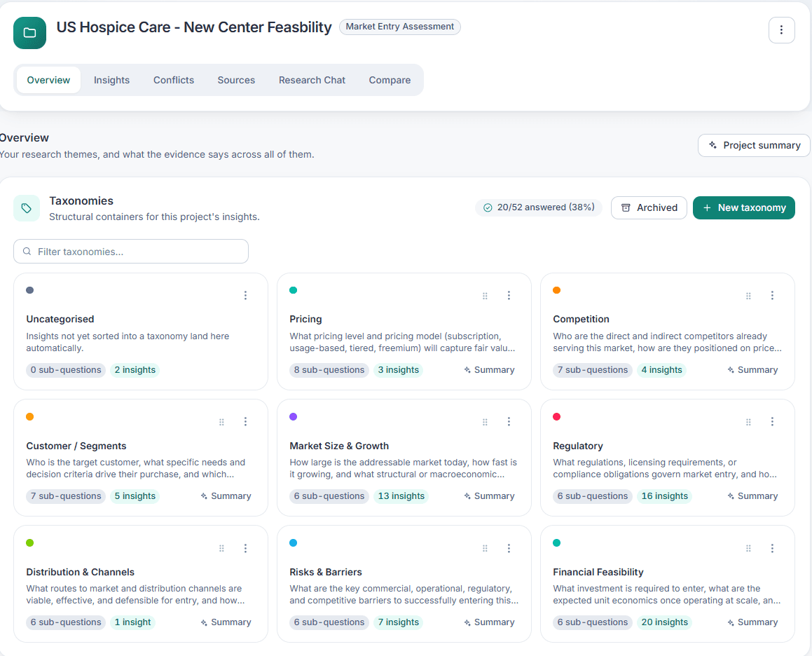Screen dimensions: 812x656
Task: Click the red color dot on Regulatory card
Action: pyautogui.click(x=556, y=416)
